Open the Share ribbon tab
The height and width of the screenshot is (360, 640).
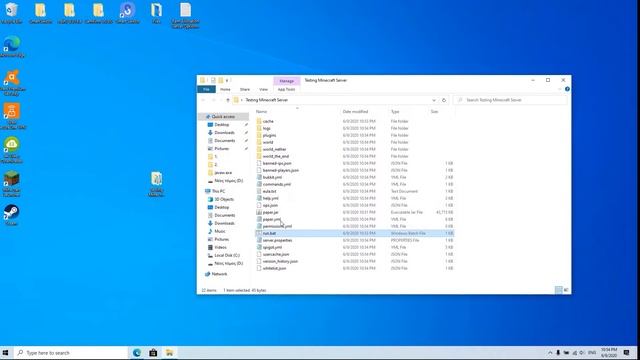pos(245,89)
